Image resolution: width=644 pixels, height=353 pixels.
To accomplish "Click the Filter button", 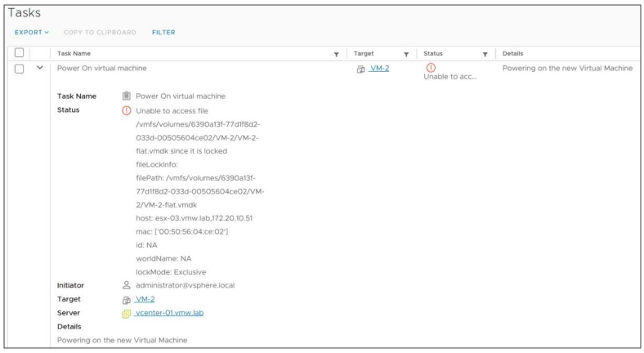I will pos(163,33).
